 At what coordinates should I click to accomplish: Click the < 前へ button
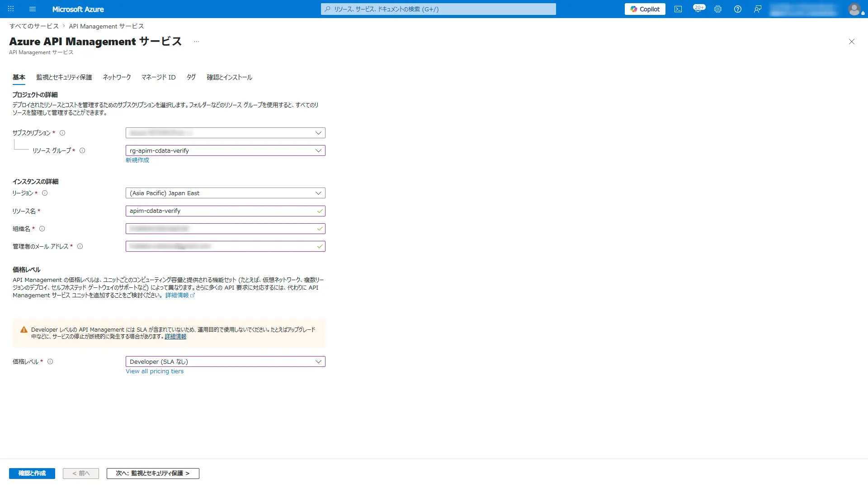point(81,473)
